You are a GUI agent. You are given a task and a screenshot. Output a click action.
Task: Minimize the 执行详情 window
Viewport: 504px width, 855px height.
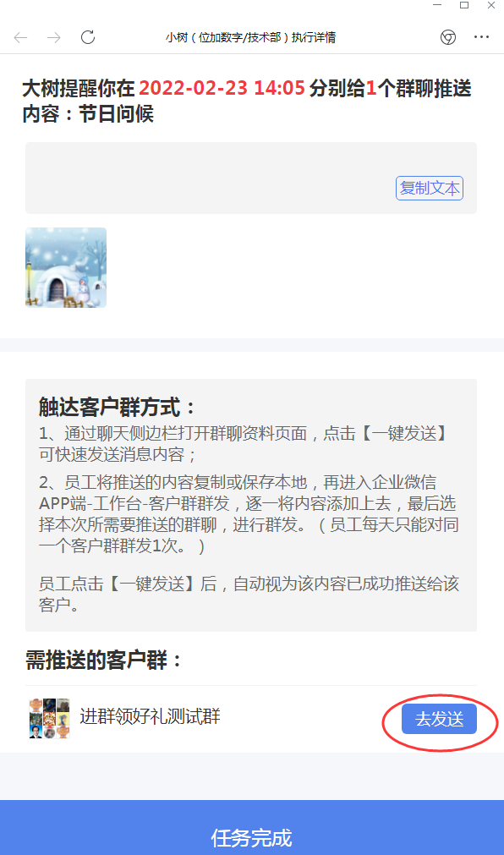[x=436, y=5]
